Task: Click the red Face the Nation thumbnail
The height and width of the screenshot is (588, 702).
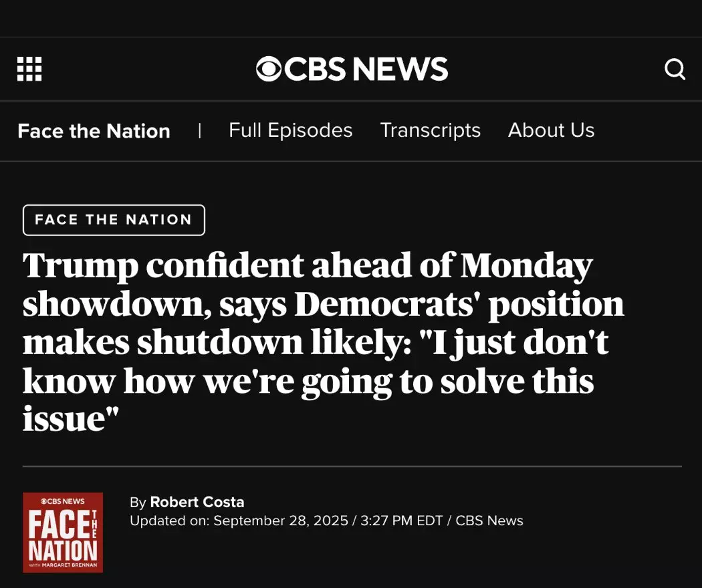Action: tap(63, 533)
